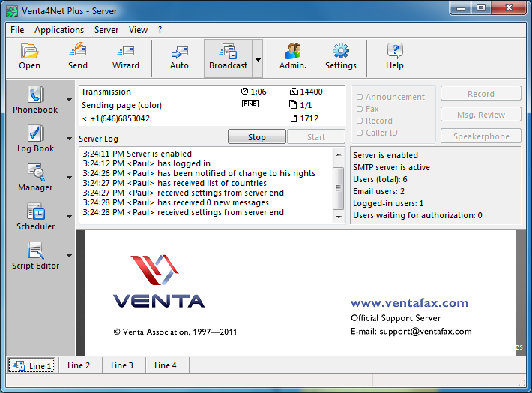532x393 pixels.
Task: Open the Settings gear icon
Action: pos(341,50)
